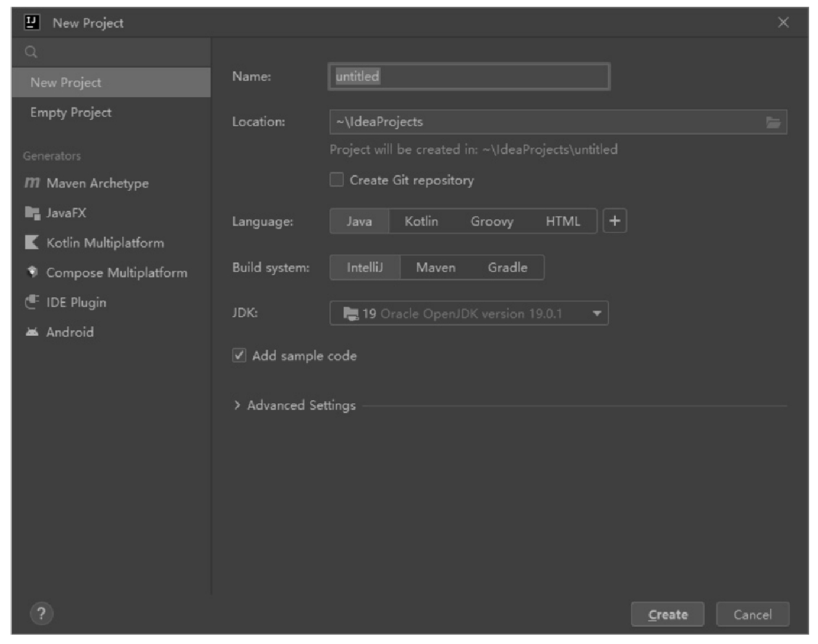818x644 pixels.
Task: Enable Create Git repository checkbox
Action: 337,180
